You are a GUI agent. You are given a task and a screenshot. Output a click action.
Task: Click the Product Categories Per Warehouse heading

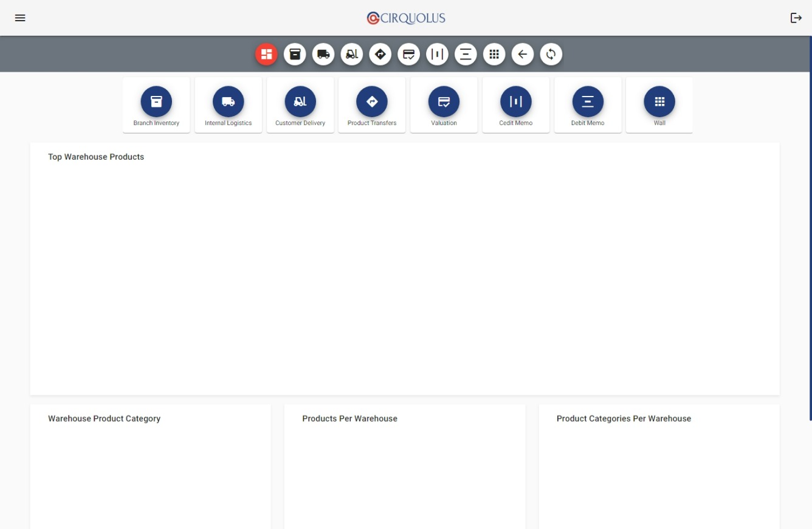[624, 418]
